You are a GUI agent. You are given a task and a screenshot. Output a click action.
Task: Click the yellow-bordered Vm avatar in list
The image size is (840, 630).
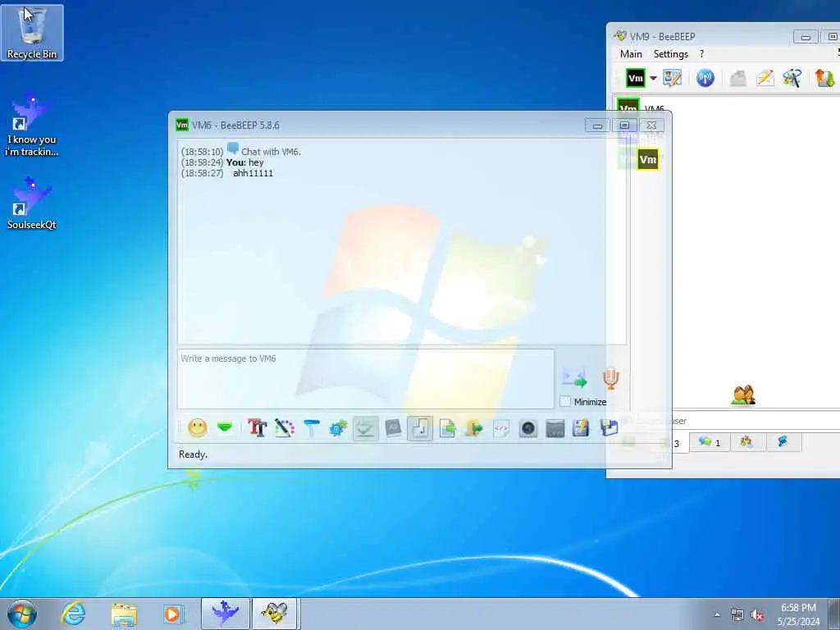point(648,159)
